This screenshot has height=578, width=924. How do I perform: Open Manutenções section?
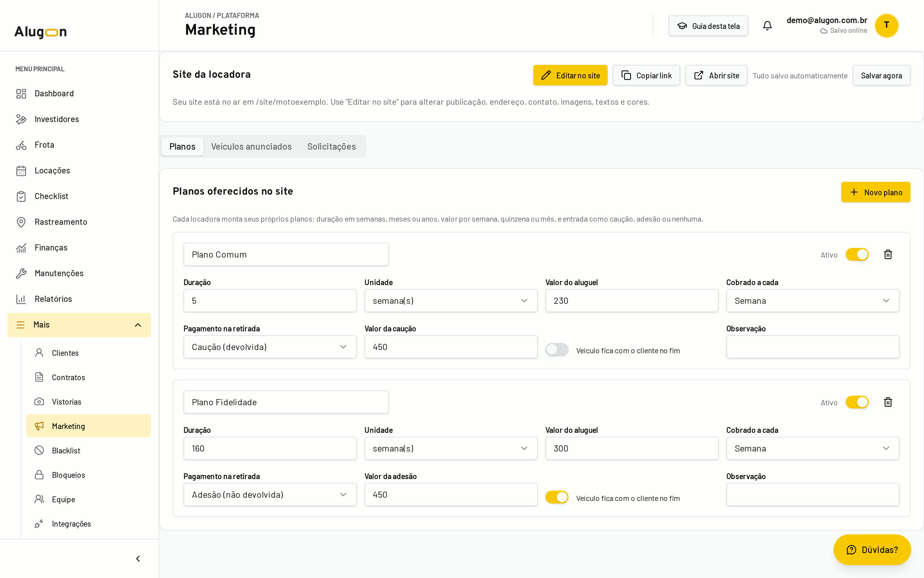pyautogui.click(x=79, y=273)
